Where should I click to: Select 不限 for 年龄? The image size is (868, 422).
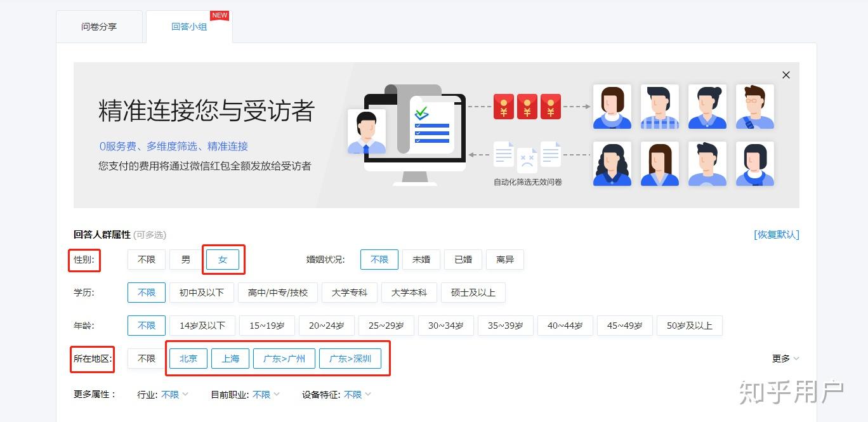147,326
